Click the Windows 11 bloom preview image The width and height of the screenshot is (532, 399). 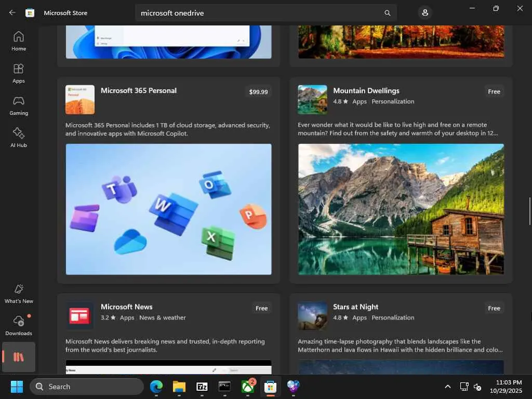pos(169,42)
